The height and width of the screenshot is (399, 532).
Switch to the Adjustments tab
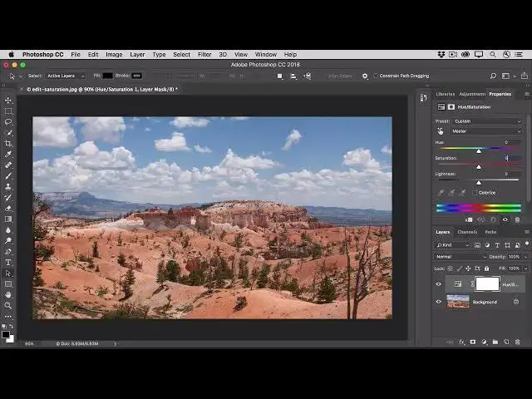click(472, 94)
